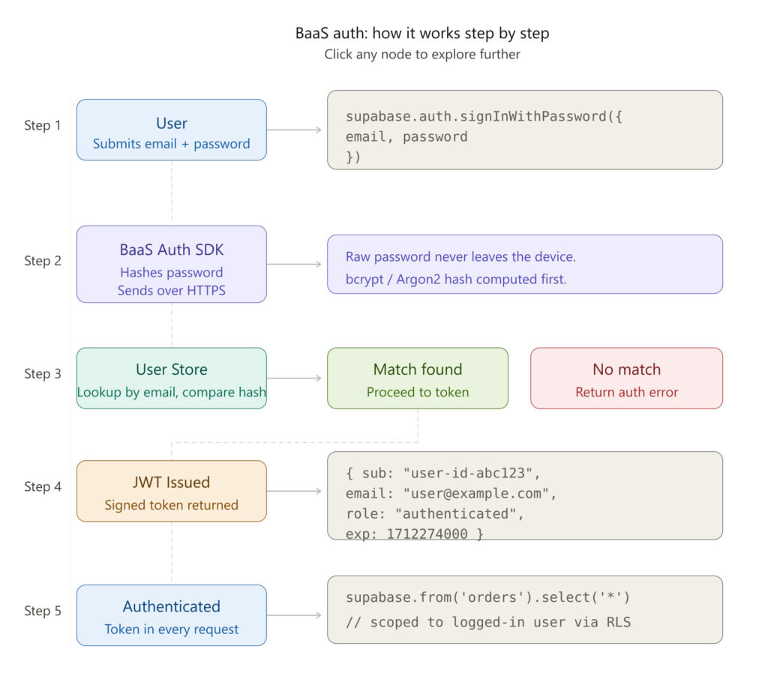Click the Authenticated node

tap(172, 615)
